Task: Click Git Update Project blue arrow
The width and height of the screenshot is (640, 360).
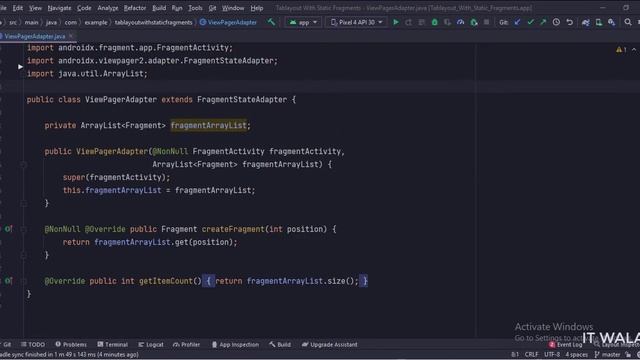Action: [518, 22]
